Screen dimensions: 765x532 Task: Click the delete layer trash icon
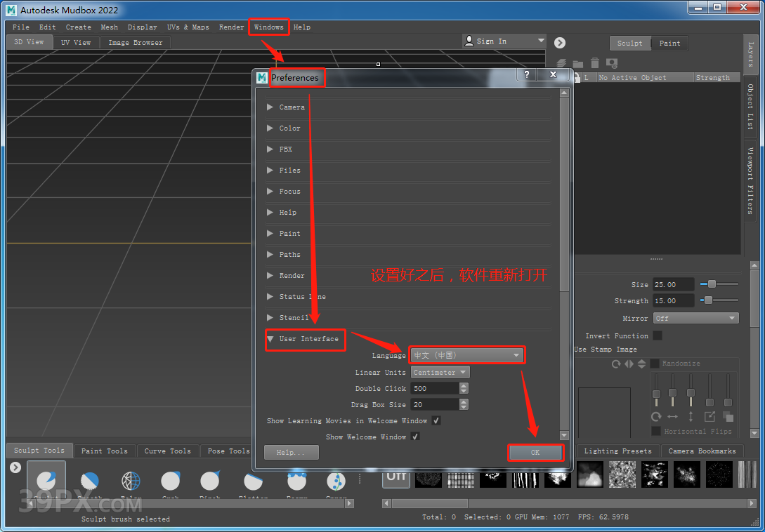click(x=595, y=63)
